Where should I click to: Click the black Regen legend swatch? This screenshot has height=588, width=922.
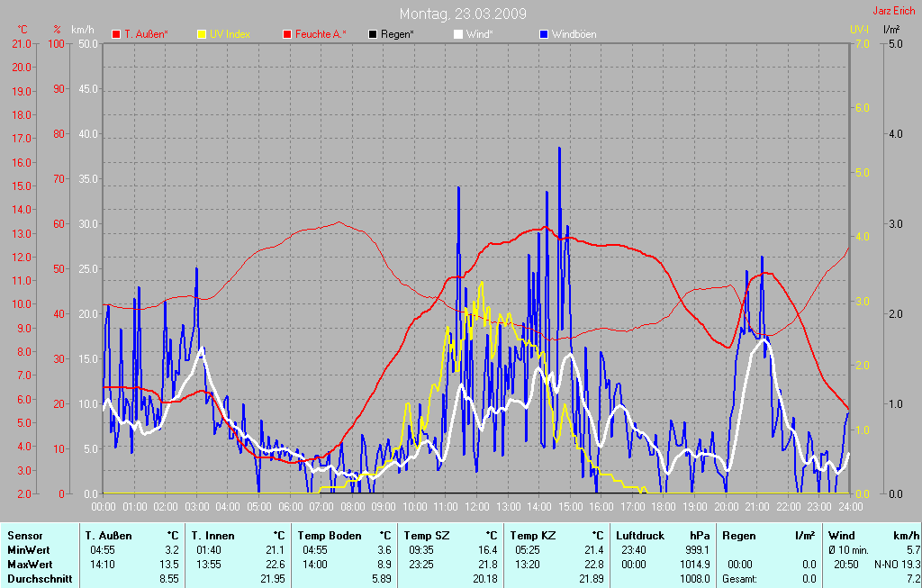coord(373,34)
